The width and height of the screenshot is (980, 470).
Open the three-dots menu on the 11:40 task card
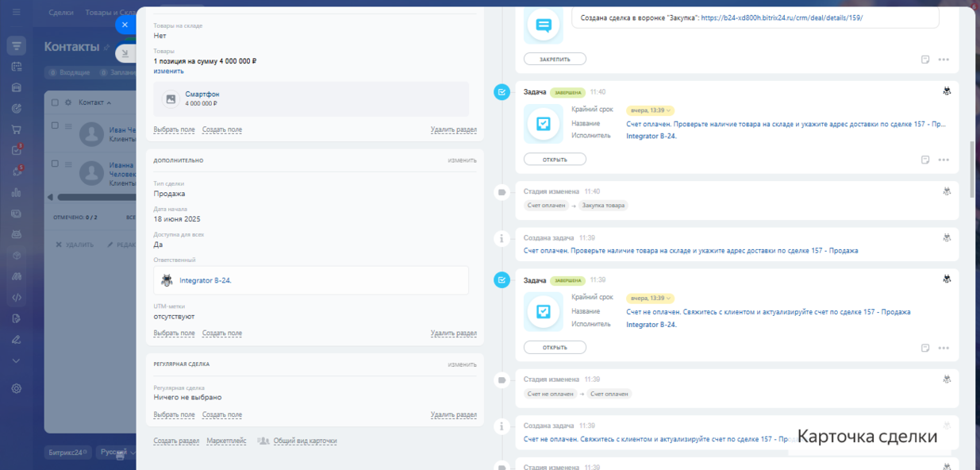pyautogui.click(x=943, y=160)
